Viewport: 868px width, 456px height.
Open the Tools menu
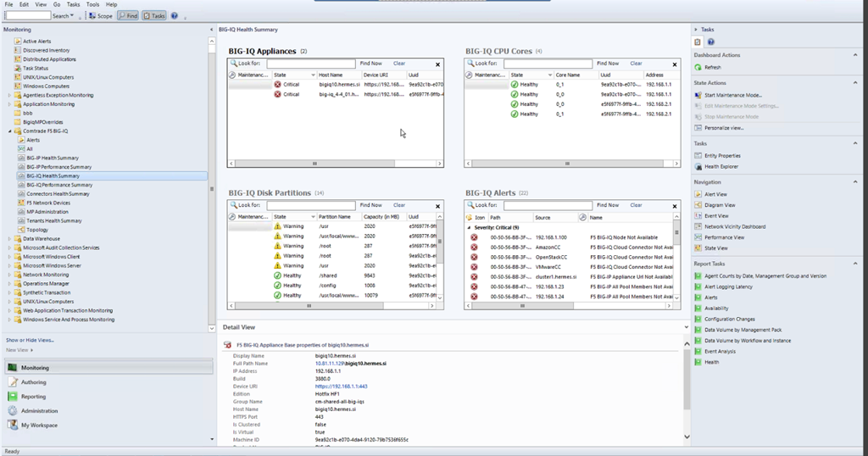92,4
